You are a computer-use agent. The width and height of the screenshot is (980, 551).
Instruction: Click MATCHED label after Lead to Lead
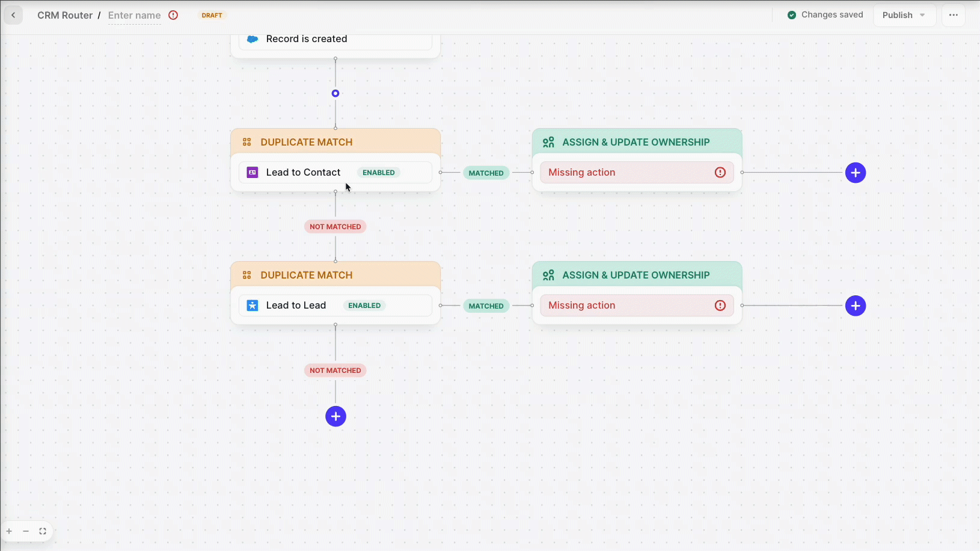486,306
